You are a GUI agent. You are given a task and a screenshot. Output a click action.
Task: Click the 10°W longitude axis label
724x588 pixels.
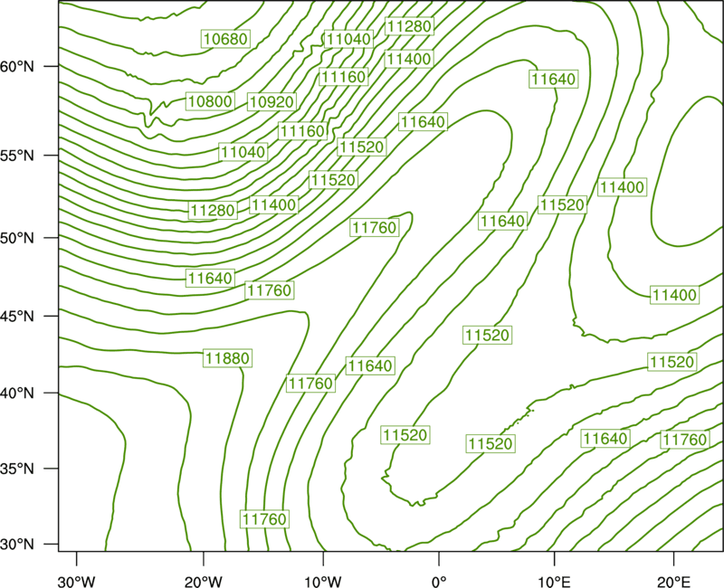pos(323,582)
